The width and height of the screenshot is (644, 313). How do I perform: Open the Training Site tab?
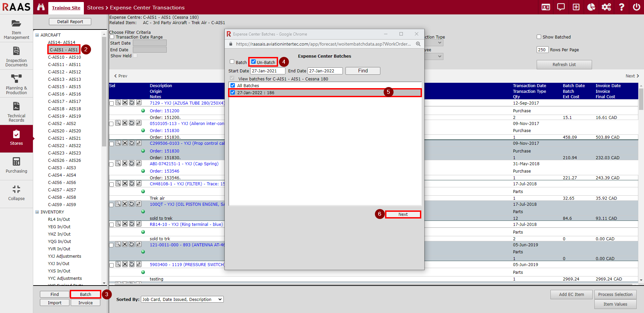click(66, 8)
